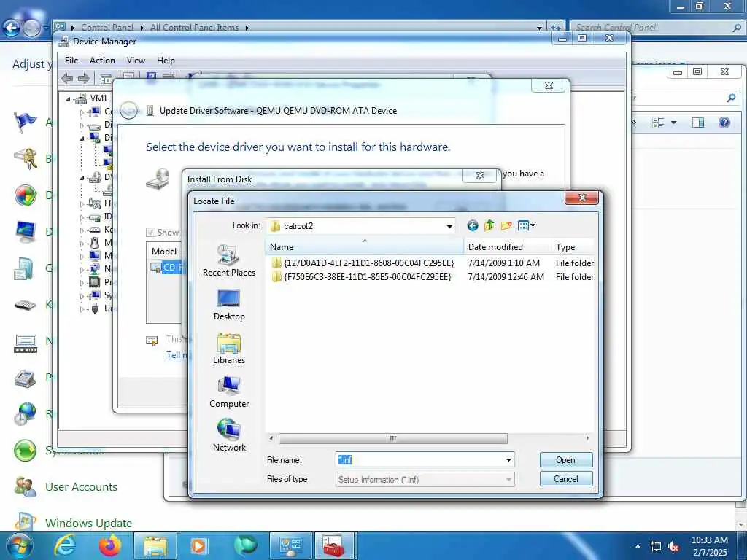Screen dimensions: 747x560
Task: Go up one folder level
Action: tap(489, 226)
